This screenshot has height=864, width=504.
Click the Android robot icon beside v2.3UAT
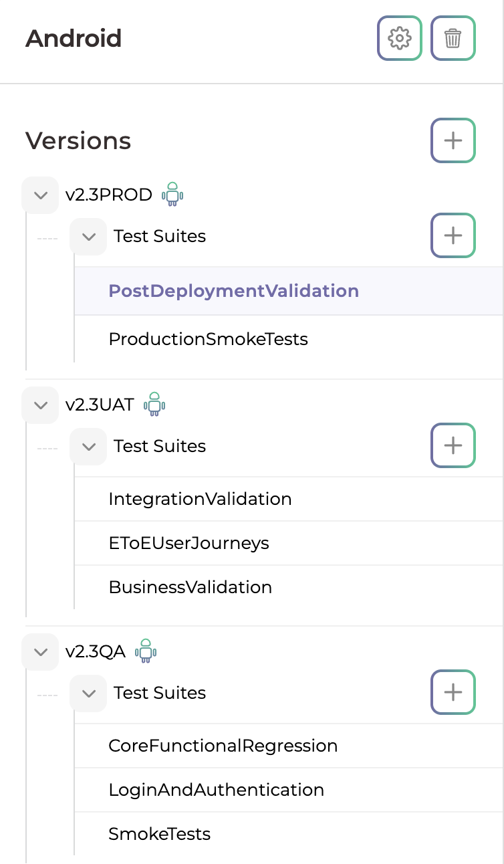154,405
